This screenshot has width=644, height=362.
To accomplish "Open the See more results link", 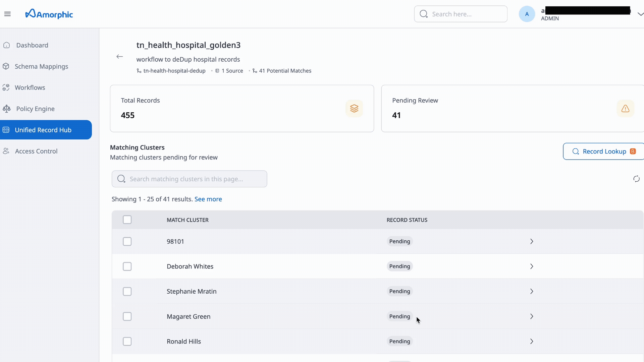I will pyautogui.click(x=208, y=199).
